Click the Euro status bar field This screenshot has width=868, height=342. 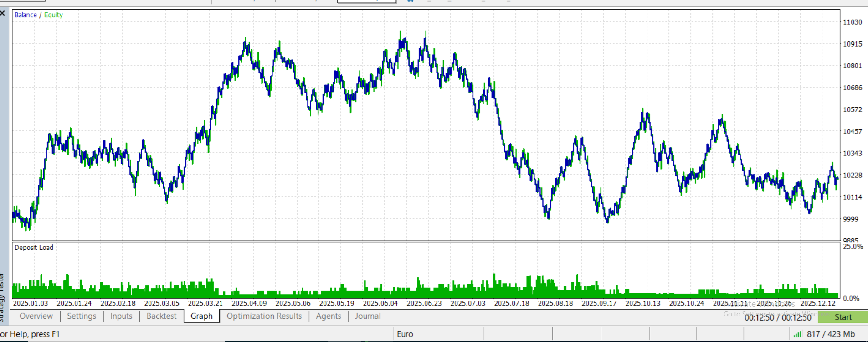pos(405,334)
